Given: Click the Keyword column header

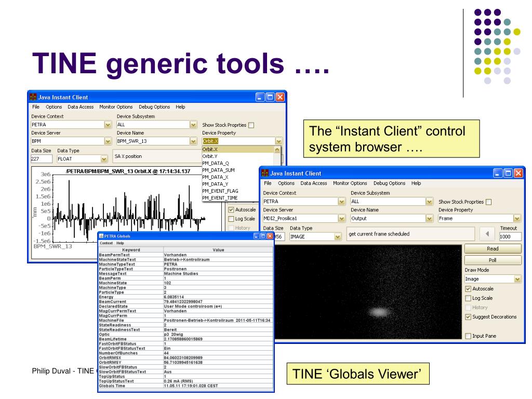Looking at the screenshot, I should [x=131, y=250].
